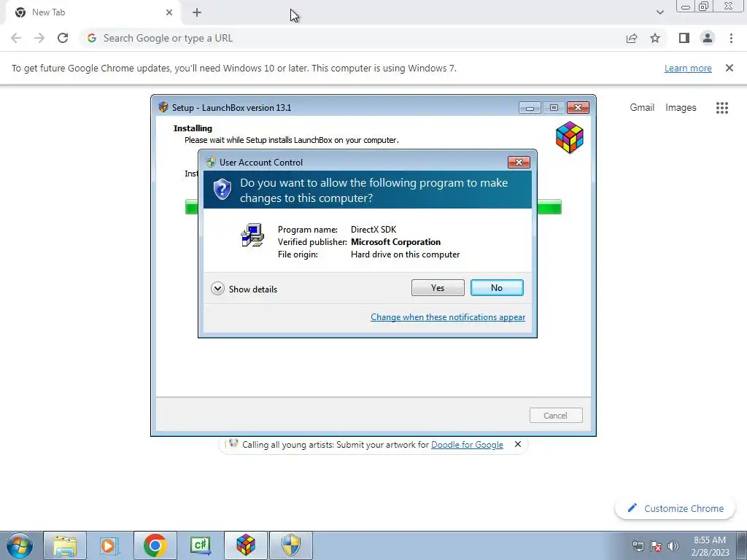Click No in User Account Control dialog

point(496,287)
